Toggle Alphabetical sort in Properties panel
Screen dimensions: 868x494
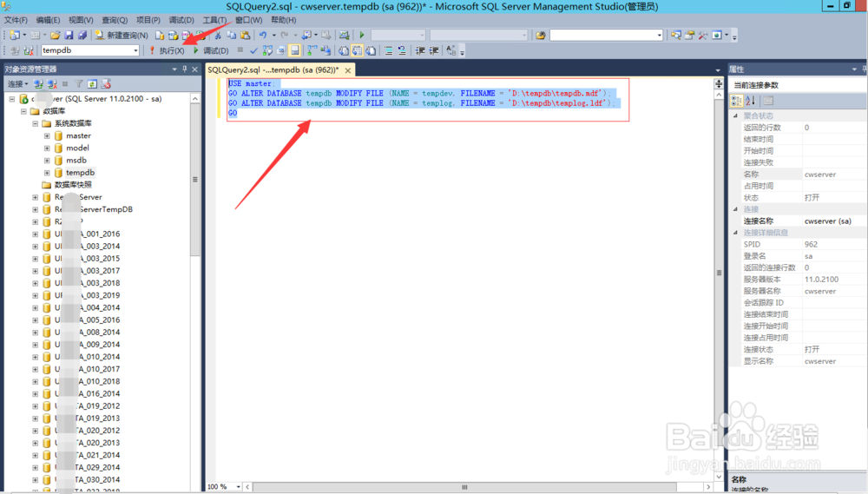750,100
